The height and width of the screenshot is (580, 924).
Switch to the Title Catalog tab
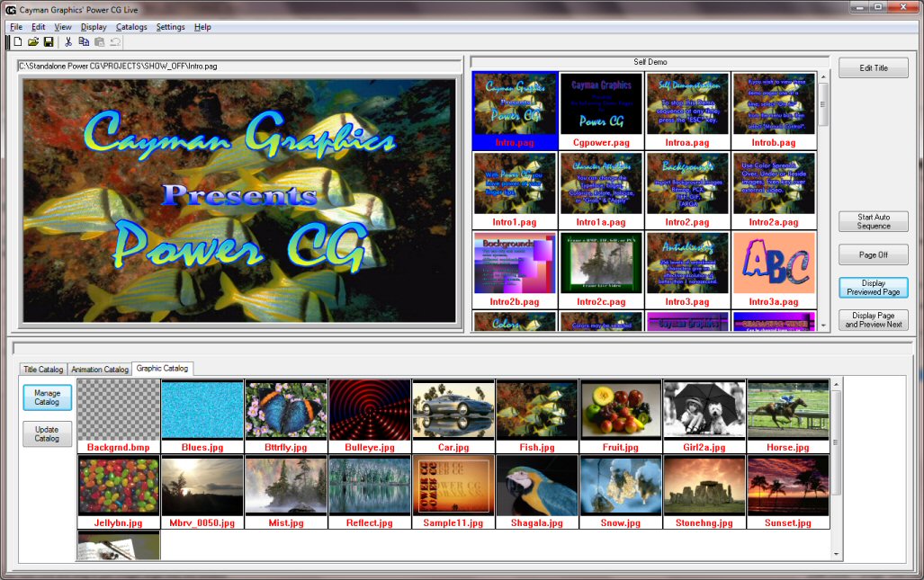(x=43, y=370)
